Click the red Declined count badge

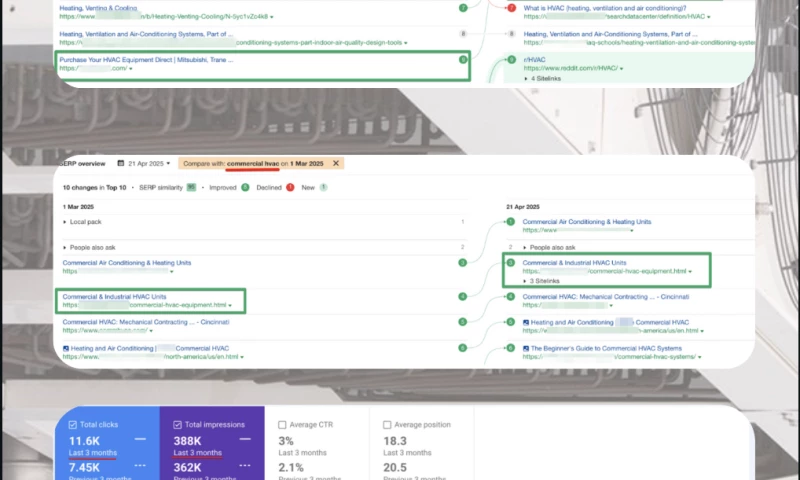[290, 187]
